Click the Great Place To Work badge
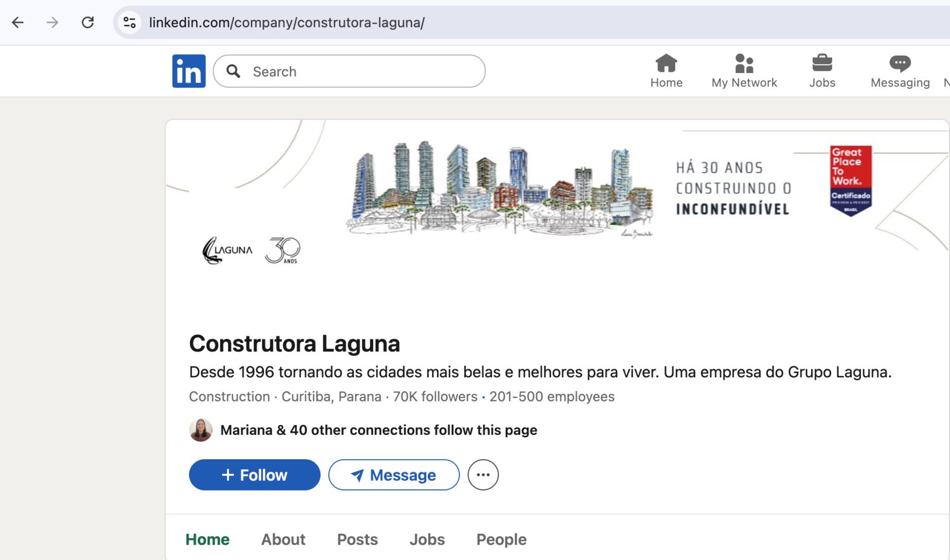The image size is (950, 560). [851, 180]
